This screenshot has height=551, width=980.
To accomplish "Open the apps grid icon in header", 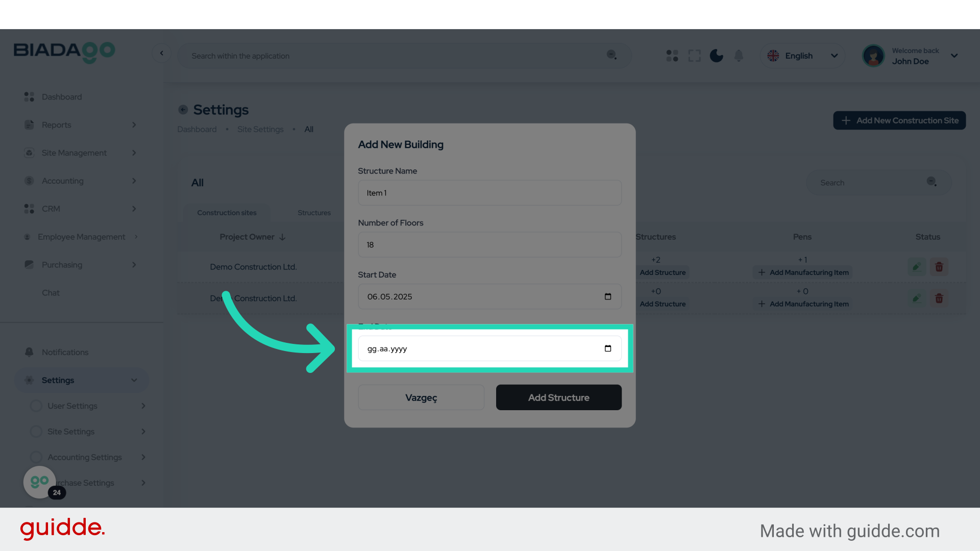I will tap(672, 56).
